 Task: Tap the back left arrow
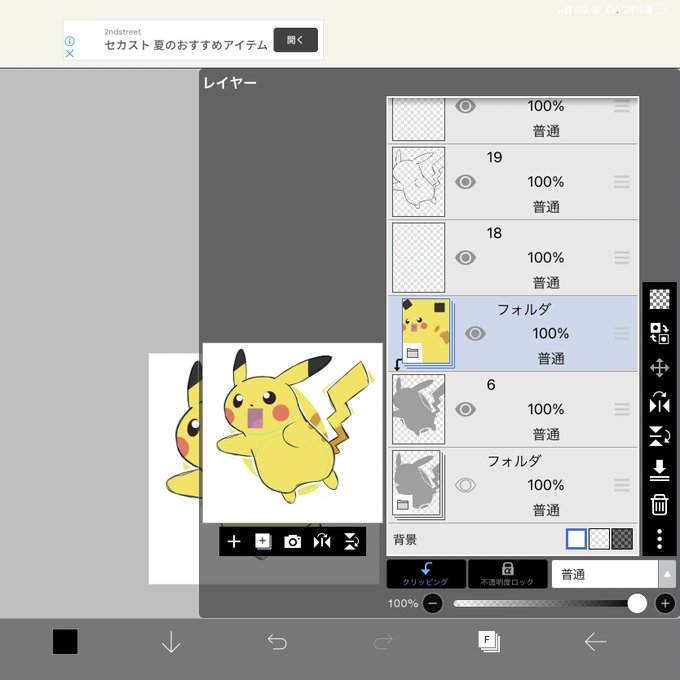[x=595, y=642]
